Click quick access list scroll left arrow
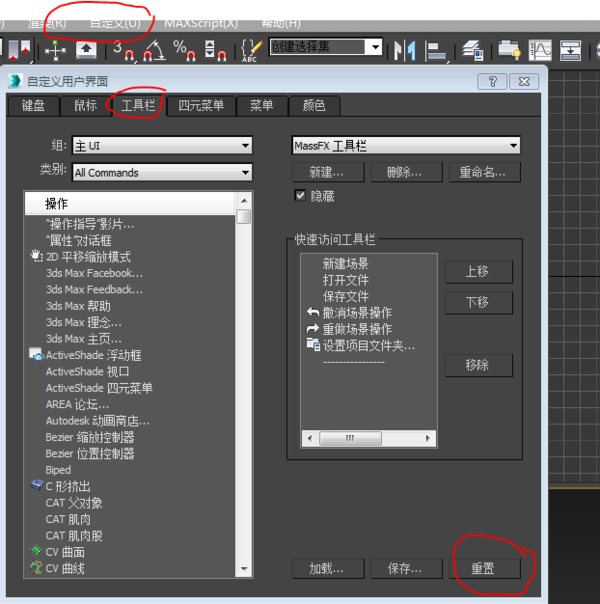Screen dimensions: 600x604 pos(310,438)
